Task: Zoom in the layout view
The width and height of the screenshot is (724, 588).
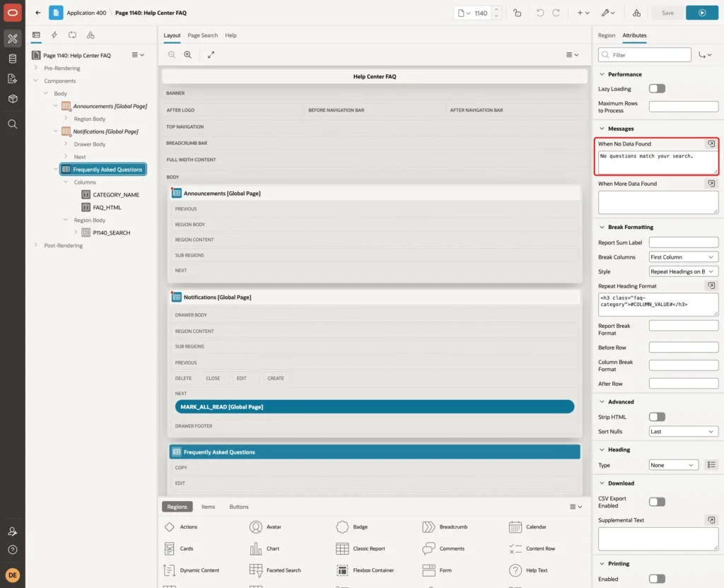Action: coord(188,54)
